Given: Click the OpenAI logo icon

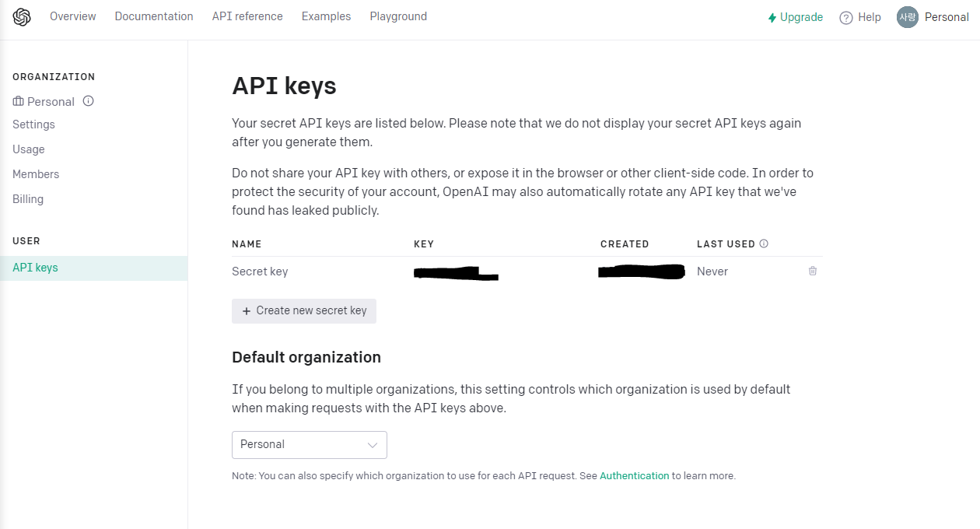Looking at the screenshot, I should coord(22,17).
